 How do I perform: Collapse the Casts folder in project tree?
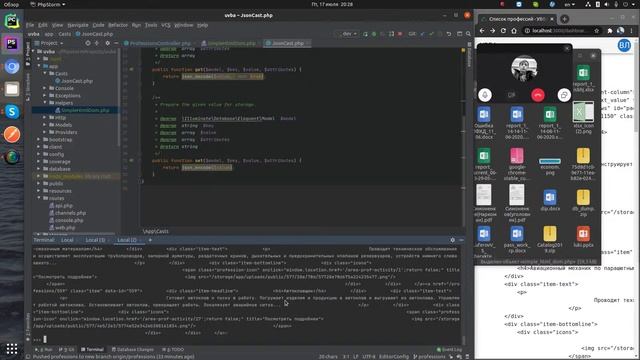point(45,73)
